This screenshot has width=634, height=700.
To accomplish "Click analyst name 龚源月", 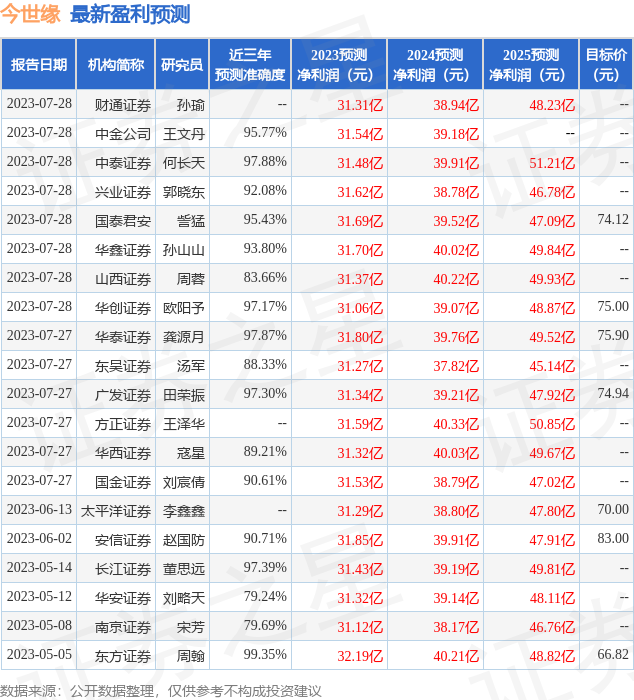I will 184,338.
